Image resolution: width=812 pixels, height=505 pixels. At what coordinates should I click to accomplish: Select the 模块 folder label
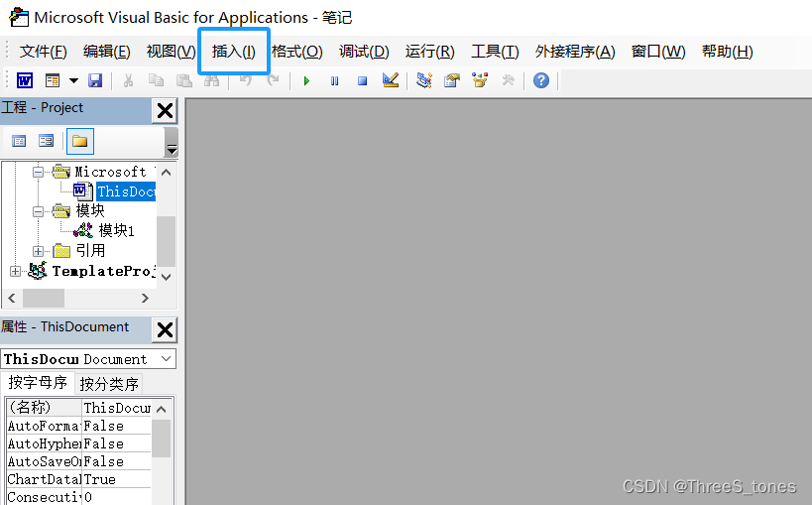pyautogui.click(x=90, y=210)
